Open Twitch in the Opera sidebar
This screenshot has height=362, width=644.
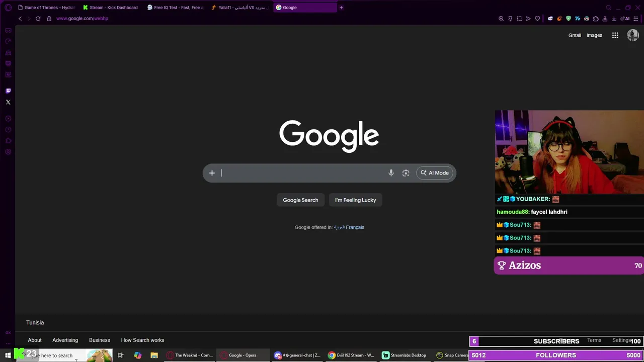8,91
